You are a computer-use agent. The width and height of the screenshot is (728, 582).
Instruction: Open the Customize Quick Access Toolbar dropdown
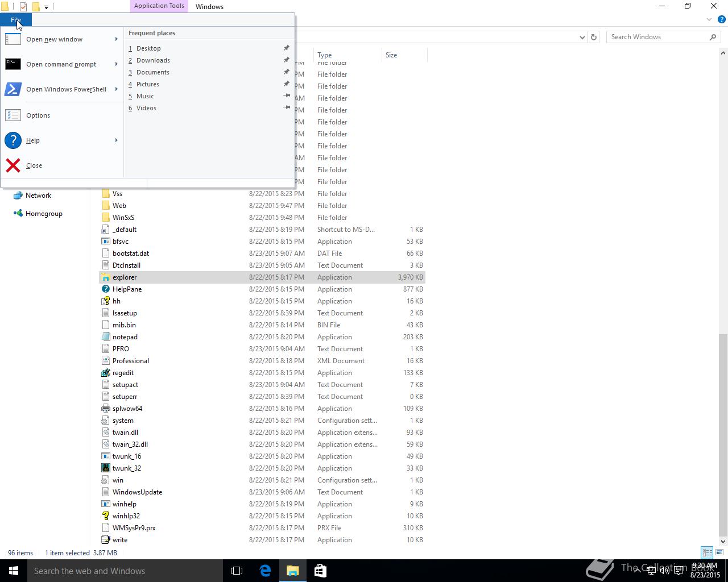[47, 7]
